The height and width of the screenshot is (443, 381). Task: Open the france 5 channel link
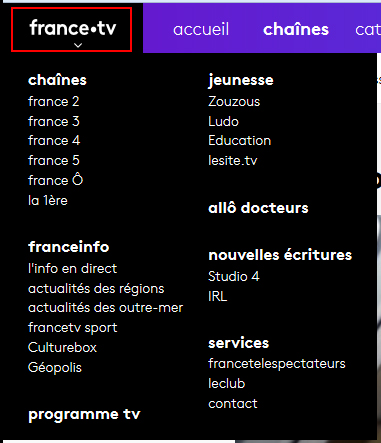54,161
